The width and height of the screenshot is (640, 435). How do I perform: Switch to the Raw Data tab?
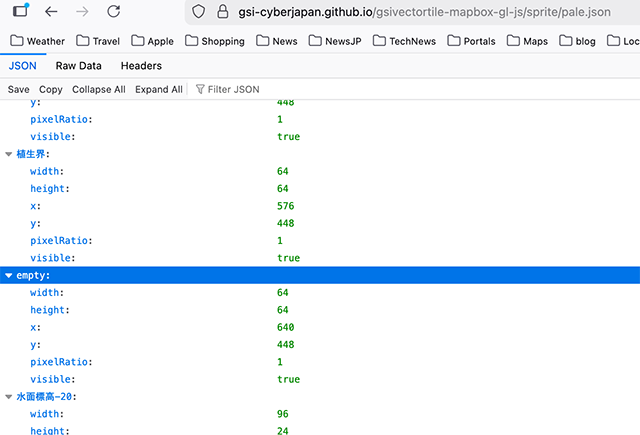(x=78, y=66)
